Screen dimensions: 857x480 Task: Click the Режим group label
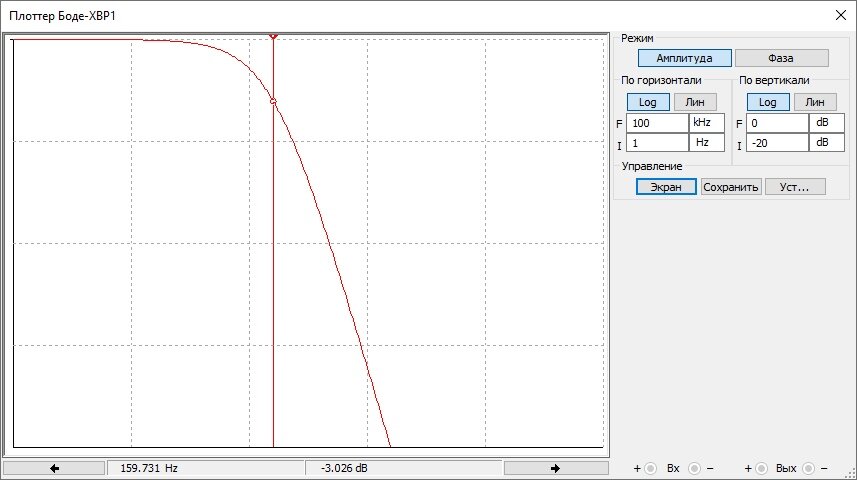637,38
